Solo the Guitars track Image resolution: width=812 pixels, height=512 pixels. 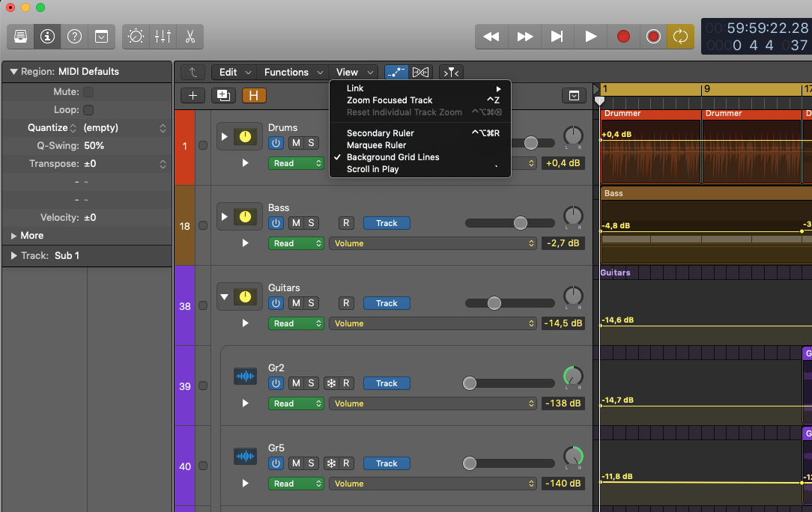[x=311, y=303]
